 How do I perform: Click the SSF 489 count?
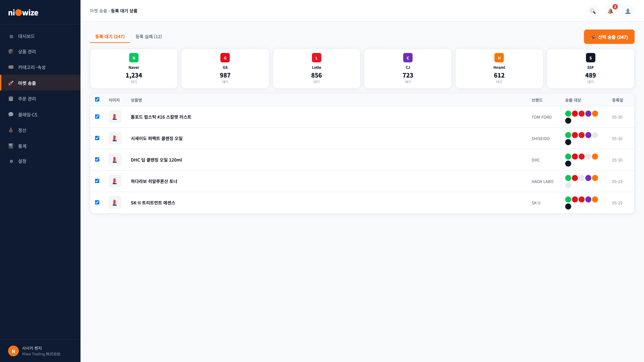[x=591, y=75]
